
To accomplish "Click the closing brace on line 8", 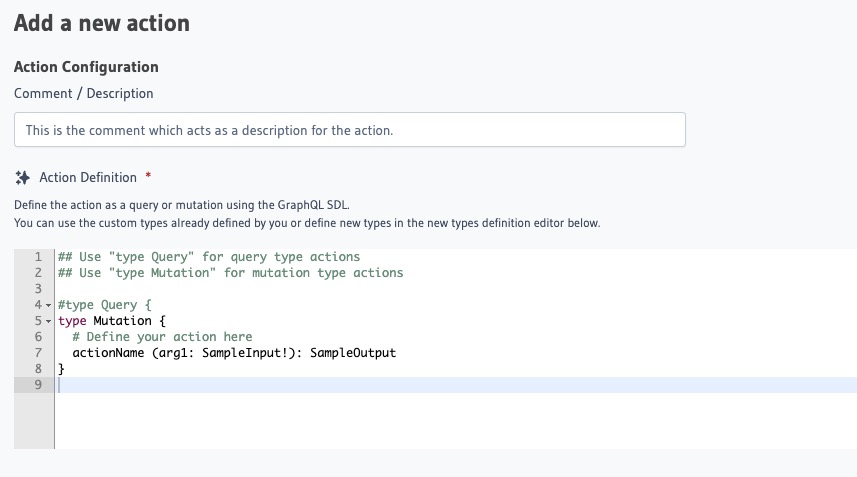I will pyautogui.click(x=61, y=369).
